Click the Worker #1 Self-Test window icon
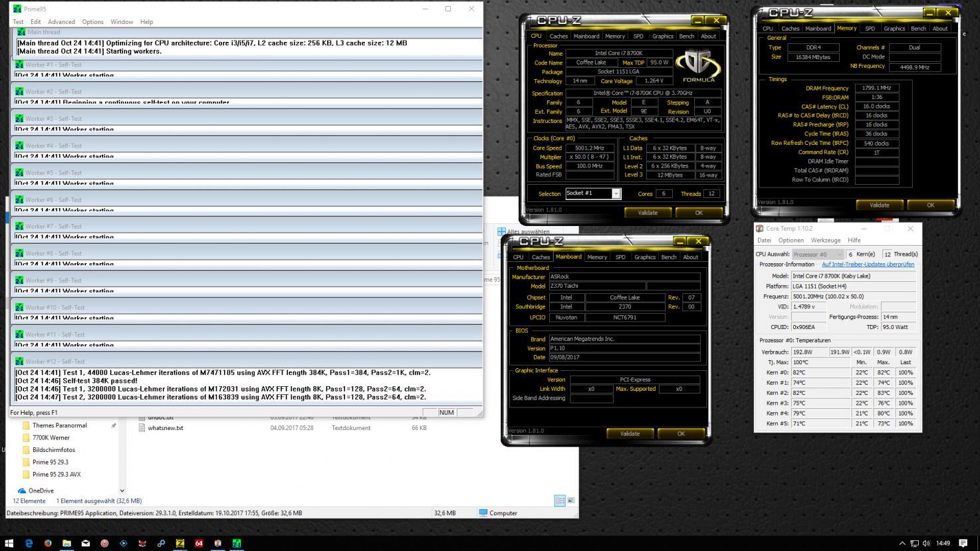This screenshot has width=980, height=551. pyautogui.click(x=19, y=64)
